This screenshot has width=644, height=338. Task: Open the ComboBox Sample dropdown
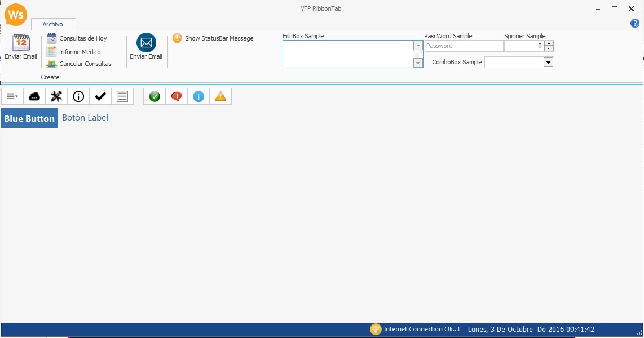(547, 62)
